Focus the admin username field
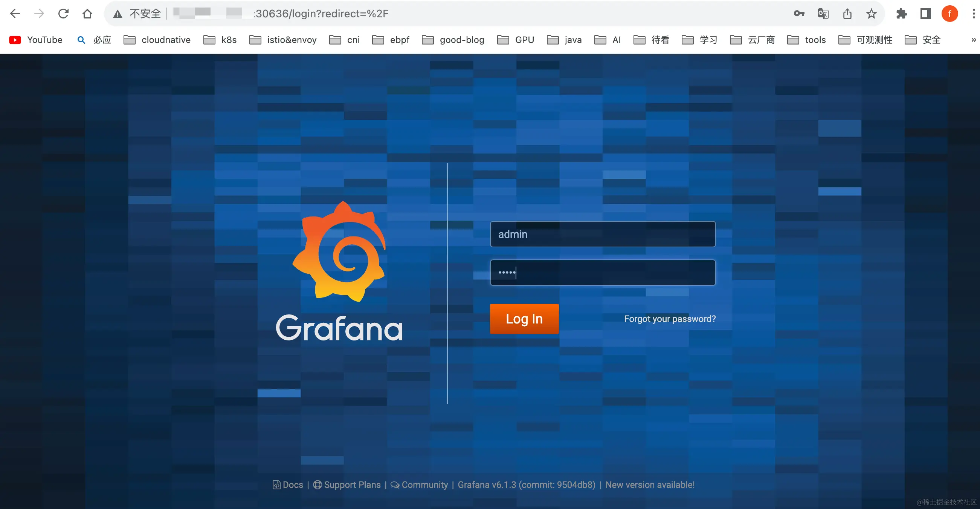The image size is (980, 509). pyautogui.click(x=602, y=234)
